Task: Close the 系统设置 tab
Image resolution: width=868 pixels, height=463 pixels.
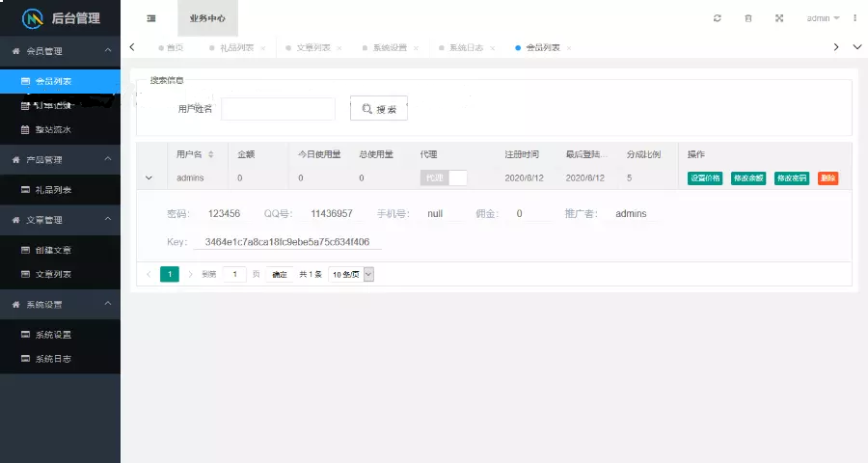Action: [x=416, y=48]
